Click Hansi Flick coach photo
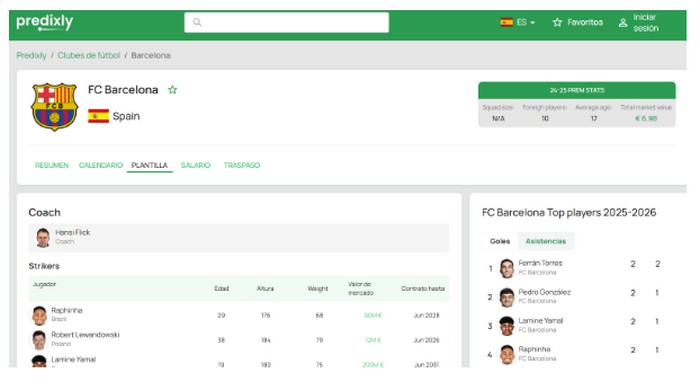 click(43, 237)
